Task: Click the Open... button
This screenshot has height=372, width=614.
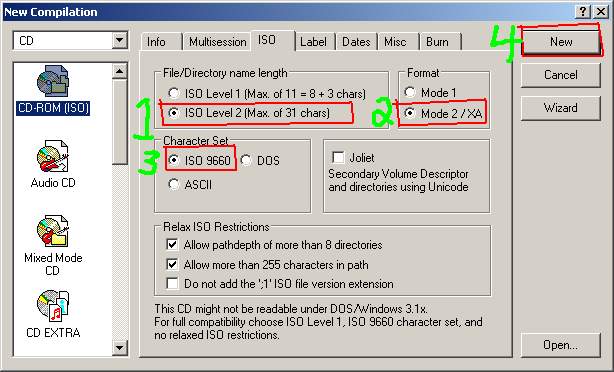Action: click(560, 345)
